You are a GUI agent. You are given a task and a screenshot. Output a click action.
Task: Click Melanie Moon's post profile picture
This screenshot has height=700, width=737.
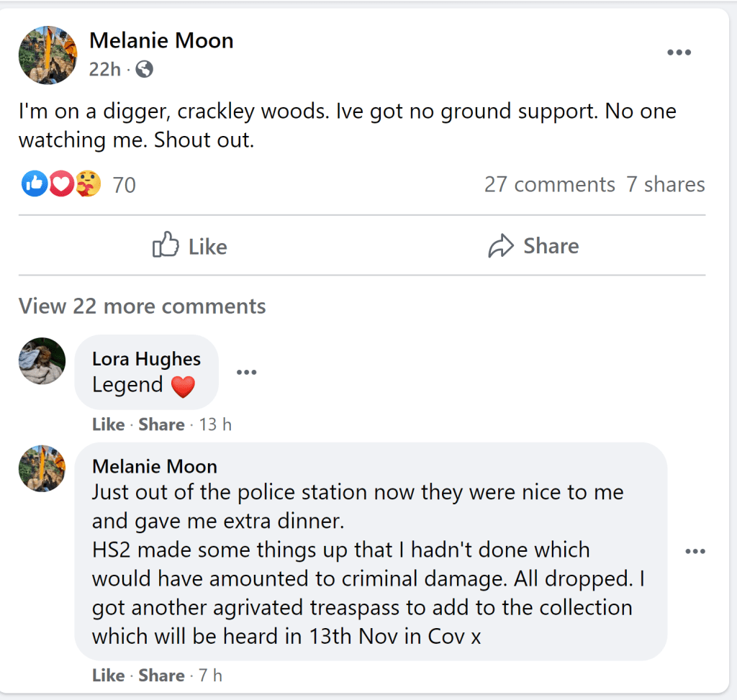(x=48, y=55)
